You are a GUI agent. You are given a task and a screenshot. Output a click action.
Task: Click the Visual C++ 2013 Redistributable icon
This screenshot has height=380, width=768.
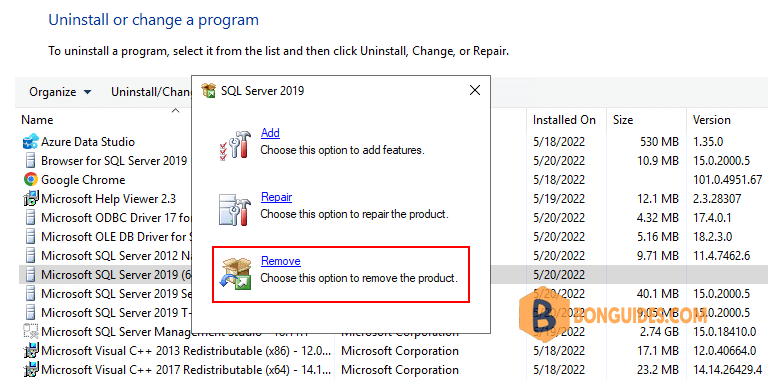coord(30,351)
